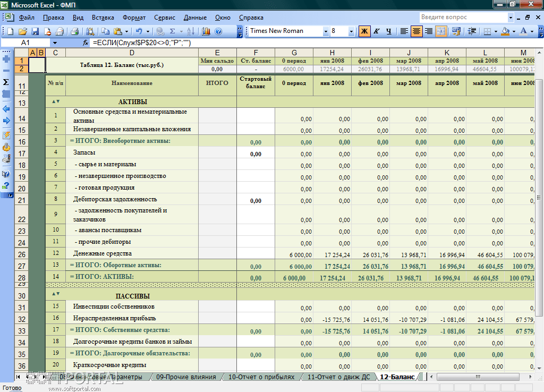Click the Merge and Center icon

[441, 31]
